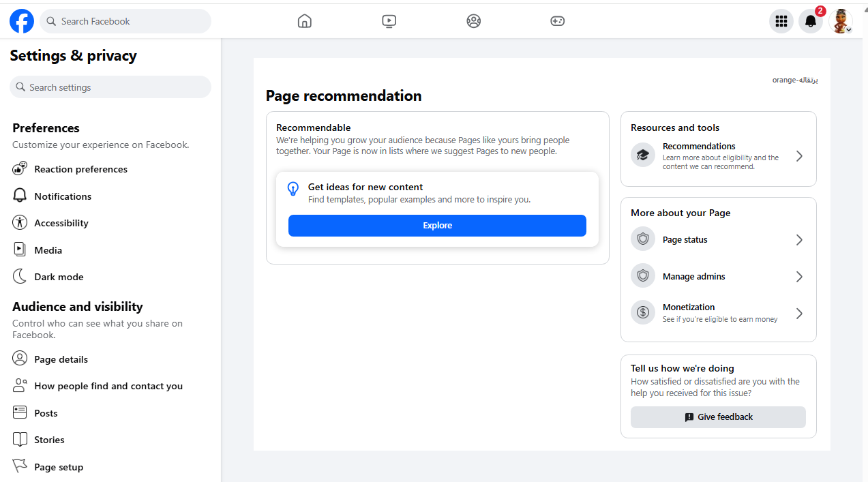Open the Home feed icon
Viewport: 868px width, 482px height.
point(305,21)
